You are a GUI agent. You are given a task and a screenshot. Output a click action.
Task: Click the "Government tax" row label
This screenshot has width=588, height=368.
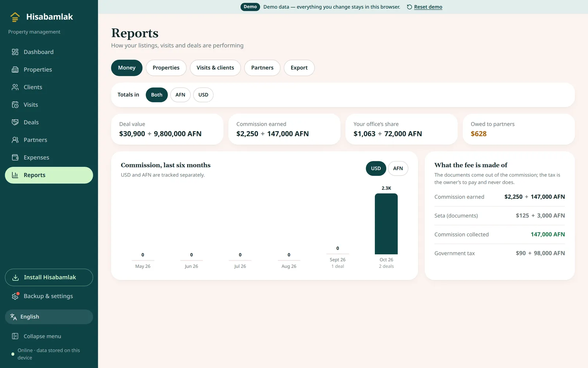(455, 253)
